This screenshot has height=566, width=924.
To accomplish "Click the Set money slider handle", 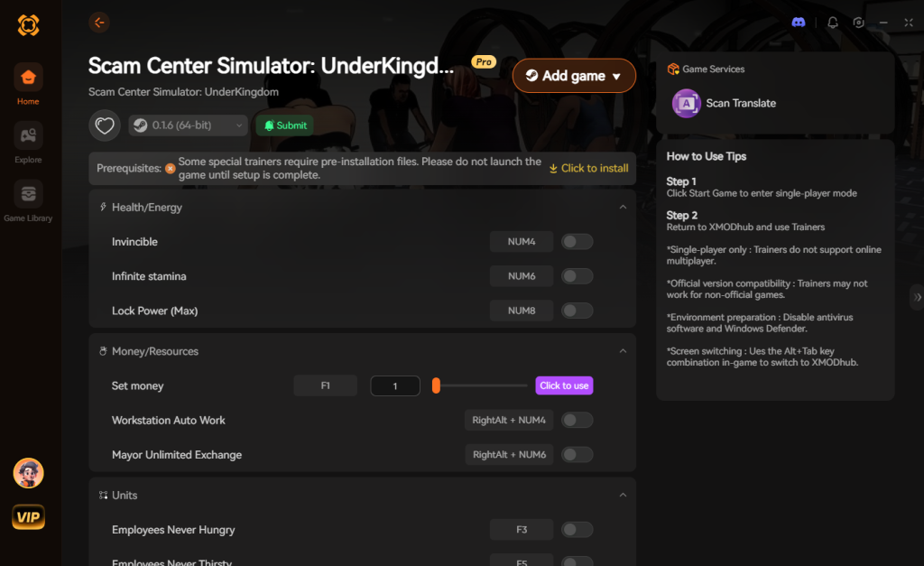I will pos(436,385).
